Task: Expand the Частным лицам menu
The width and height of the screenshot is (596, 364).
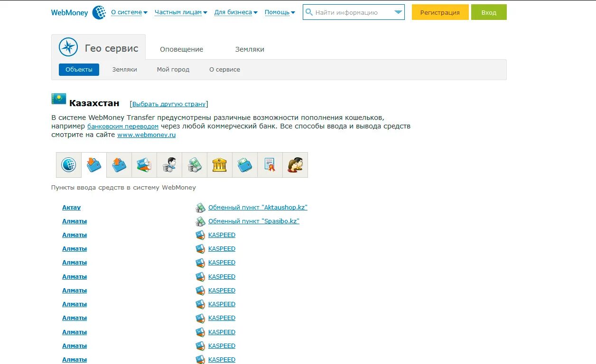Action: 181,12
